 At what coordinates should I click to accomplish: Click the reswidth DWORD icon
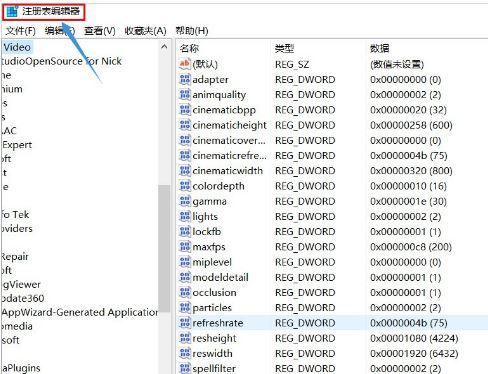185,353
